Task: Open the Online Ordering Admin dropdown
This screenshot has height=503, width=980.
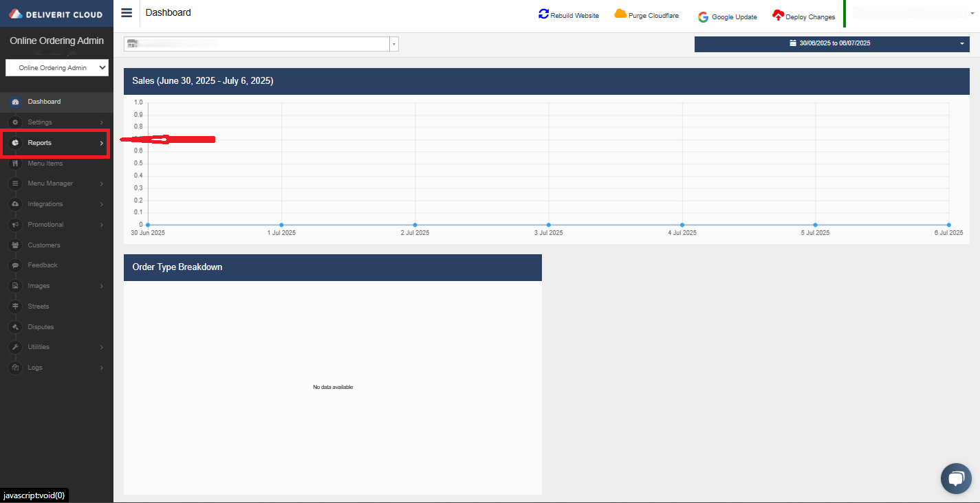Action: [x=57, y=67]
